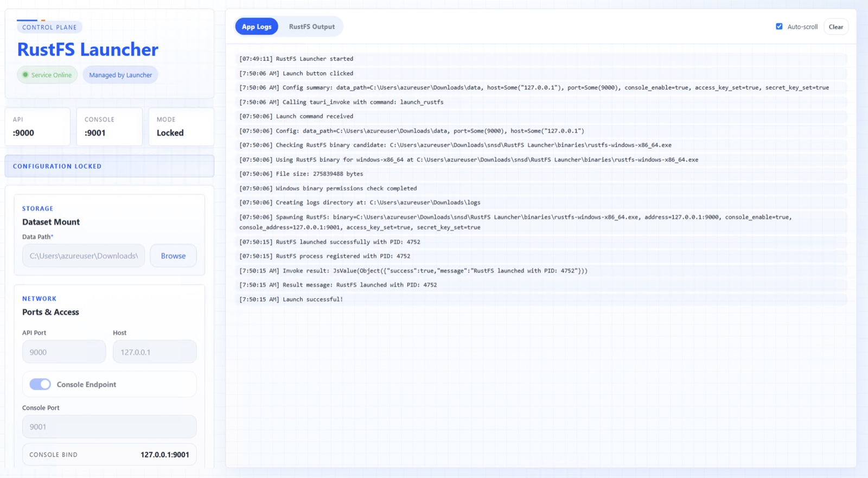Switch to the App Logs tab
The width and height of the screenshot is (868, 478).
coord(257,27)
